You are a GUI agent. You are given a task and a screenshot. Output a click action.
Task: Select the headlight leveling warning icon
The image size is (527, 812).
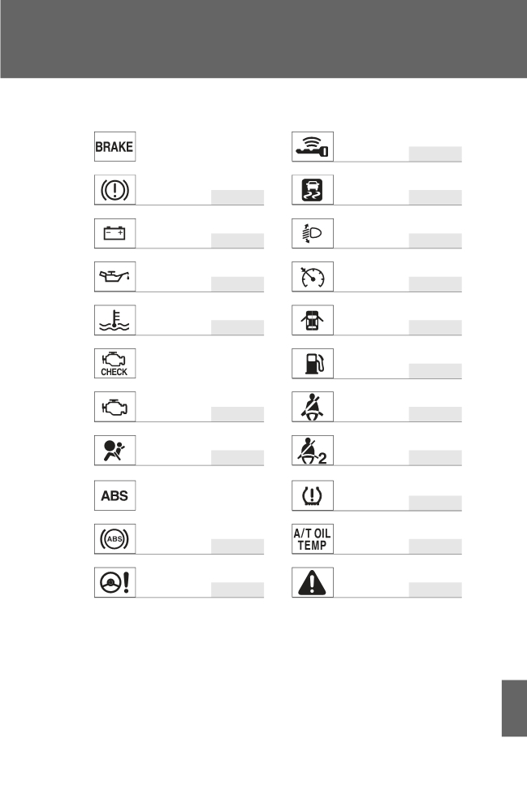313,234
